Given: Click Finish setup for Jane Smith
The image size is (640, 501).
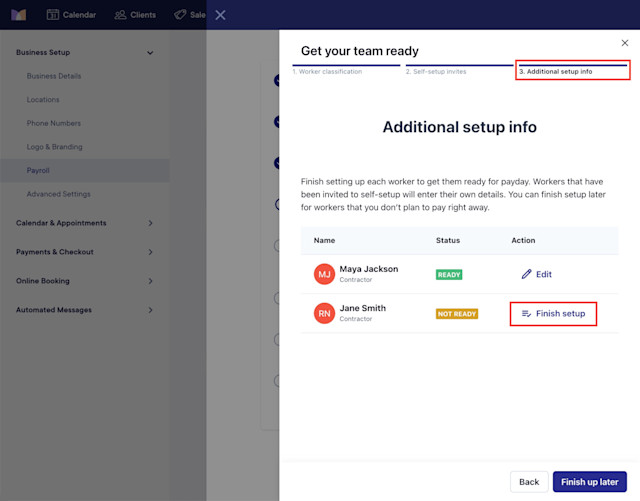Looking at the screenshot, I should click(x=553, y=314).
